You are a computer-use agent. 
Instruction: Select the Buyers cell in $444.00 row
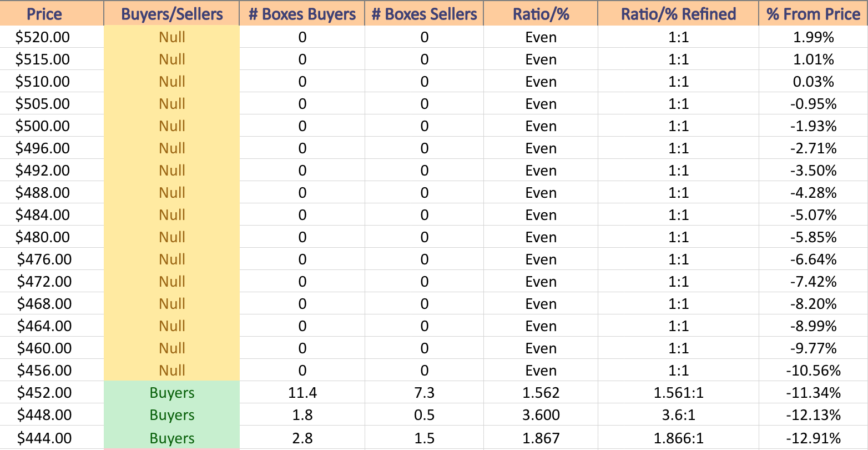172,438
